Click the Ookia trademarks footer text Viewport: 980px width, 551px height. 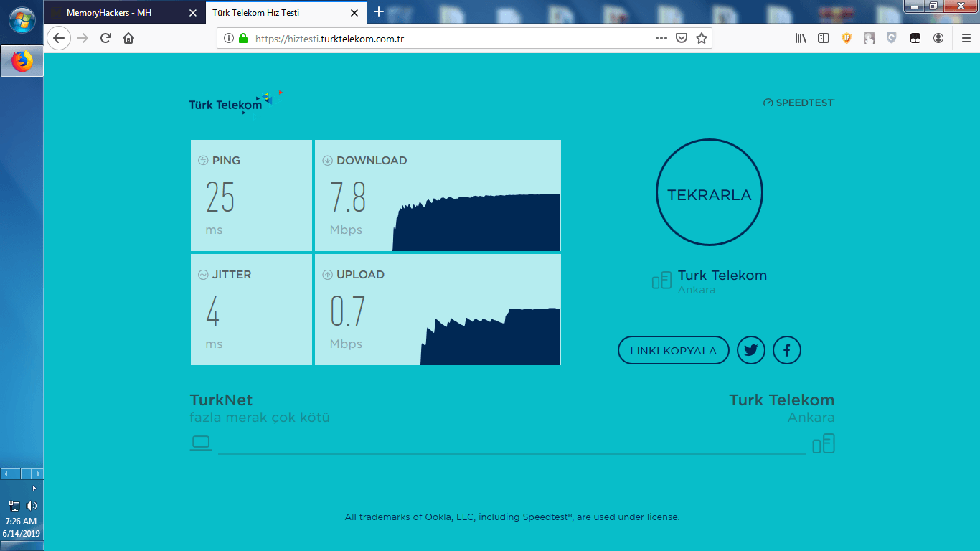[512, 517]
